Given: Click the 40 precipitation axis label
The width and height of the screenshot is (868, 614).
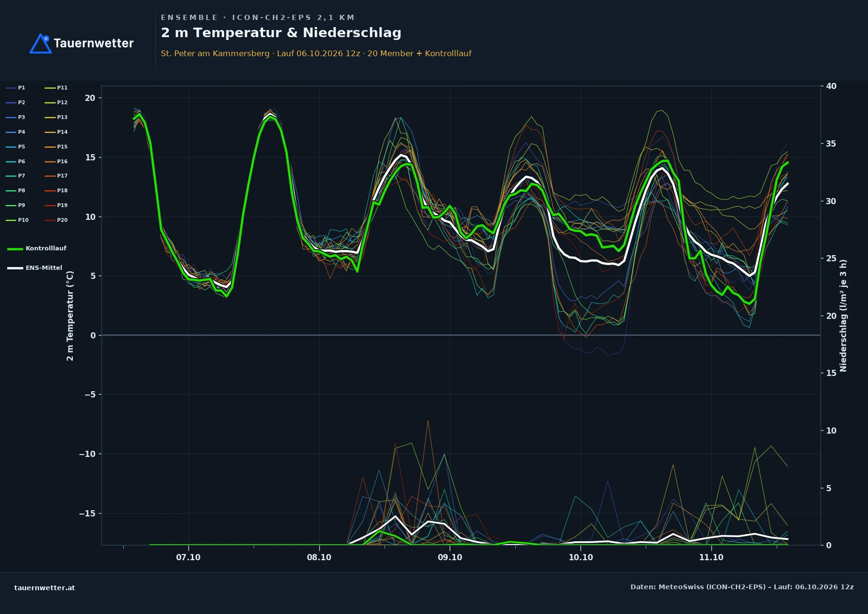Looking at the screenshot, I should tap(831, 86).
